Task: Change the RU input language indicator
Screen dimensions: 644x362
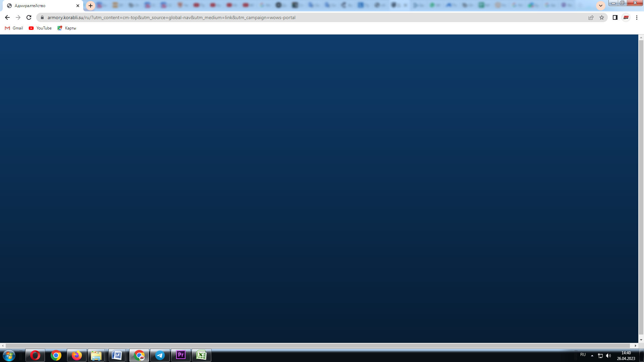Action: point(583,355)
